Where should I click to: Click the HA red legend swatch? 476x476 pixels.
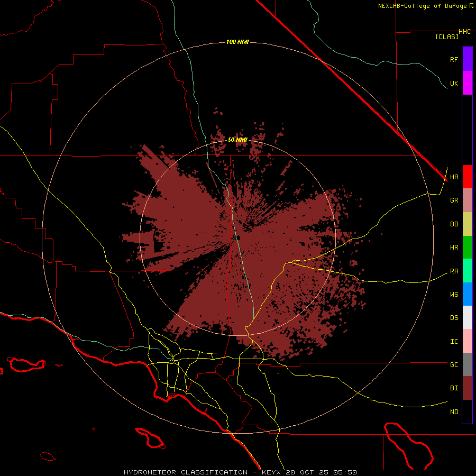pyautogui.click(x=467, y=177)
